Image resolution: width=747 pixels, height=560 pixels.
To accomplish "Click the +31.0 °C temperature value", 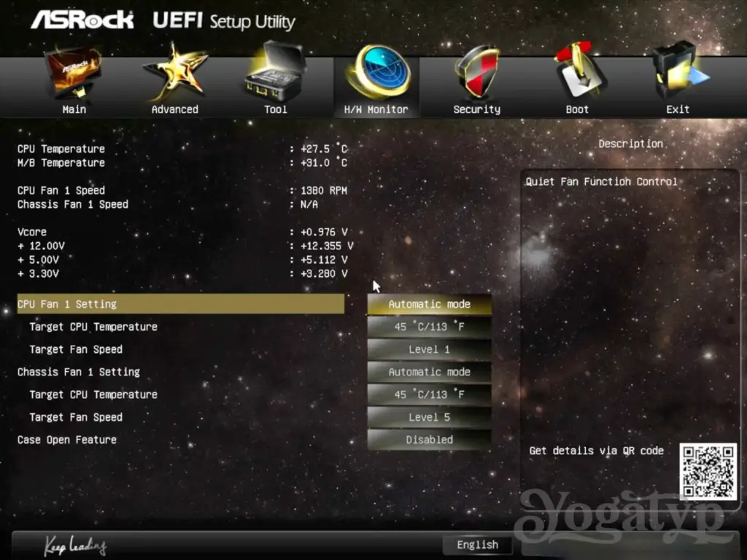I will (x=324, y=163).
